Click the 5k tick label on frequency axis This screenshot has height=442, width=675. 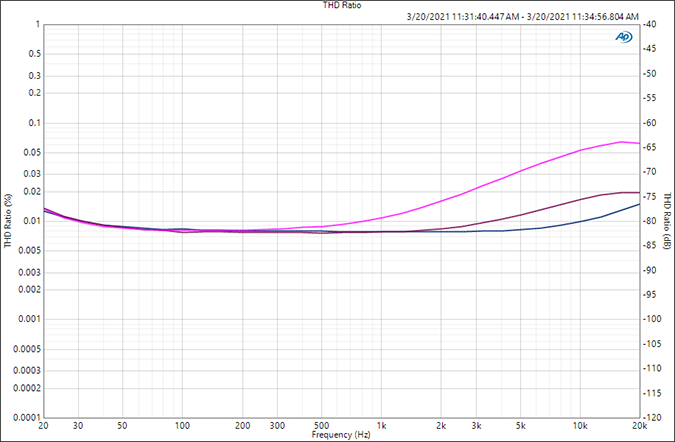tap(520, 425)
